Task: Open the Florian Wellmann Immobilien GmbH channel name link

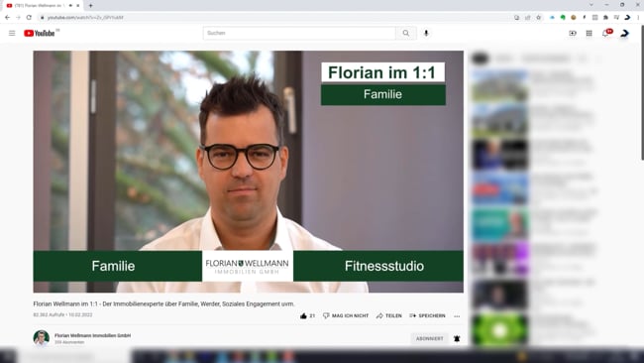Action: [x=92, y=335]
